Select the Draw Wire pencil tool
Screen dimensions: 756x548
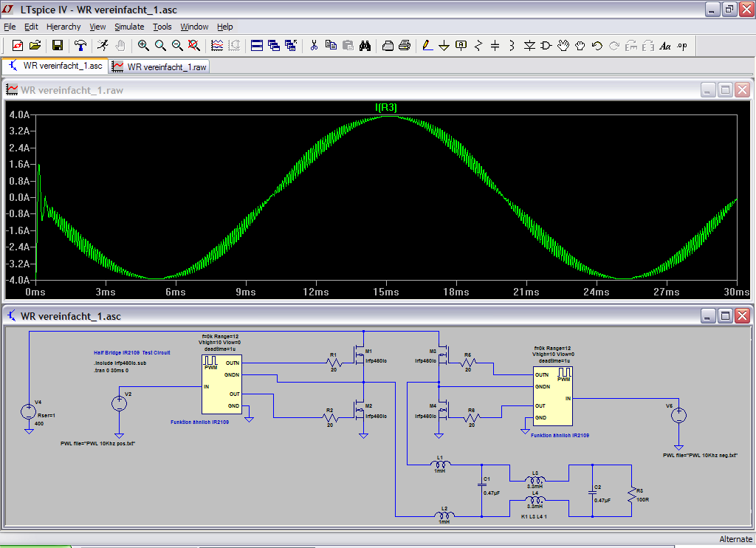click(427, 45)
